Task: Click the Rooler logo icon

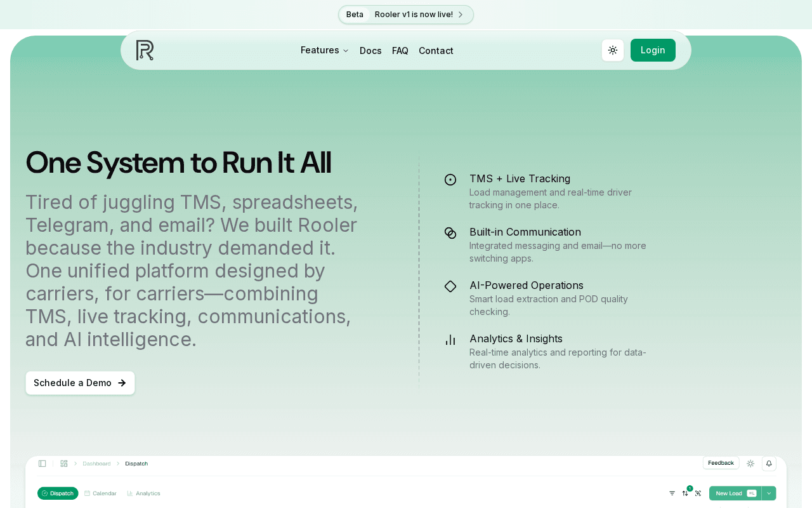Action: tap(145, 50)
